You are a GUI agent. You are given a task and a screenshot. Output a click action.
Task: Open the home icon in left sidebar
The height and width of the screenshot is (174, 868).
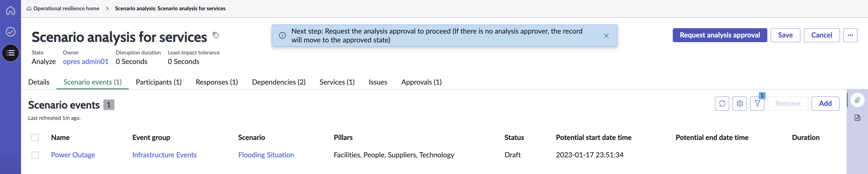11,11
